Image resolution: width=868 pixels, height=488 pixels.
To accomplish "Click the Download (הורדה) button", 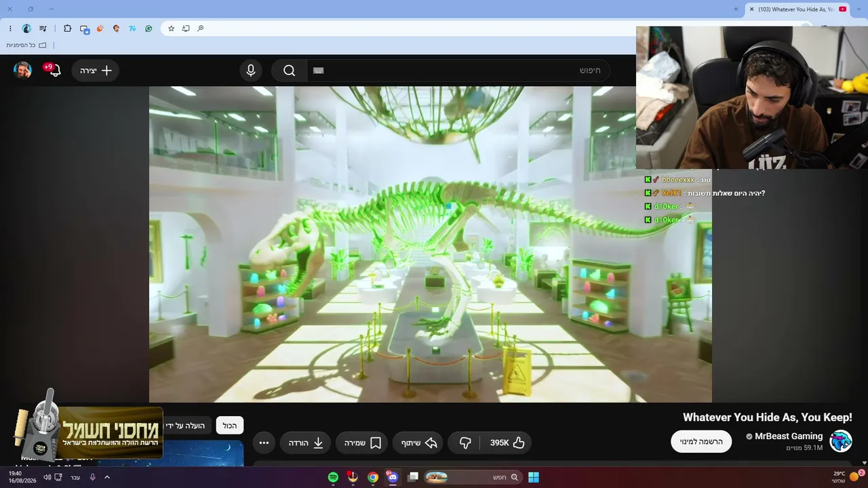I will [x=306, y=443].
